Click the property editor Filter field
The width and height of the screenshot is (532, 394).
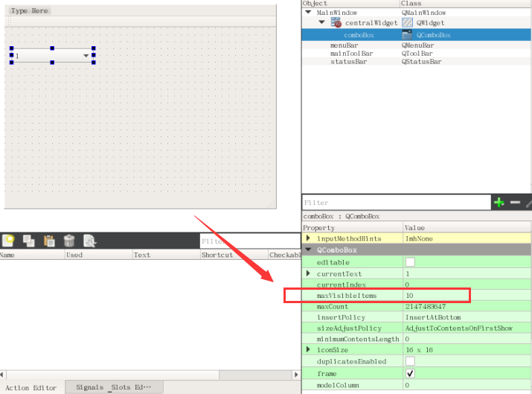397,203
